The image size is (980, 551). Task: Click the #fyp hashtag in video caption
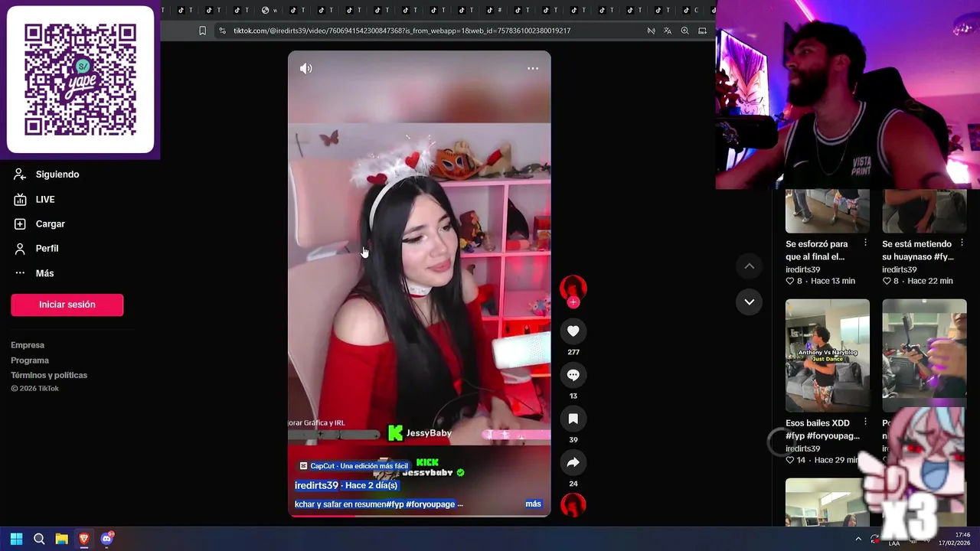(x=394, y=504)
